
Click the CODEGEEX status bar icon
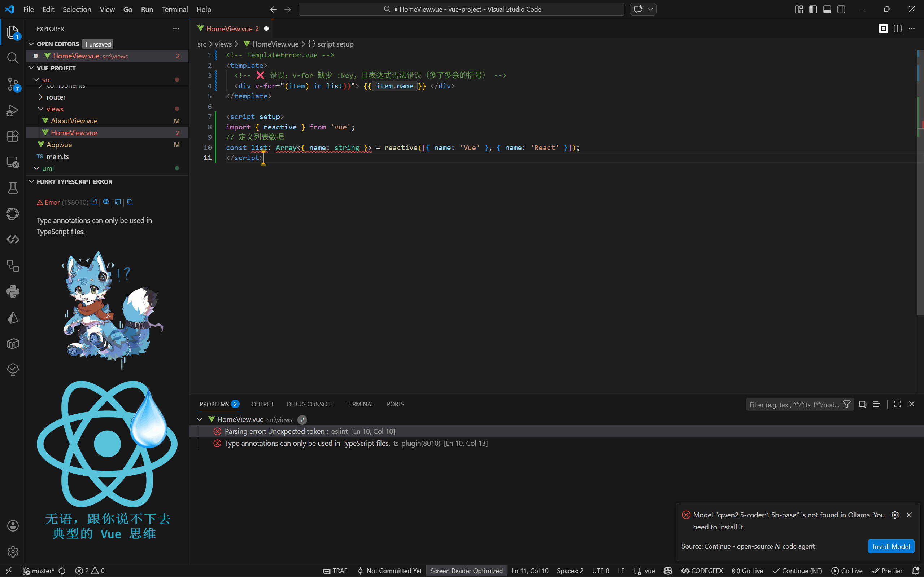click(702, 571)
